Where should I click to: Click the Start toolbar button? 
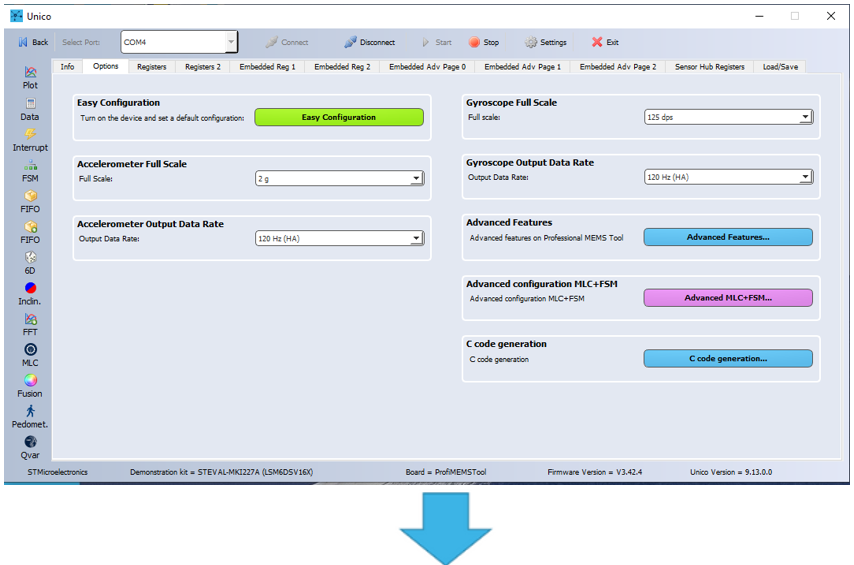click(437, 42)
